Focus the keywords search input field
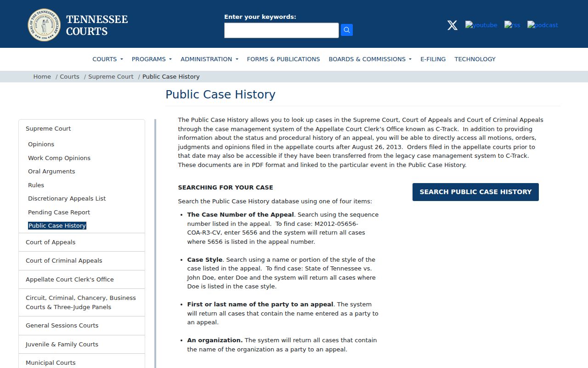The image size is (588, 368). point(281,30)
